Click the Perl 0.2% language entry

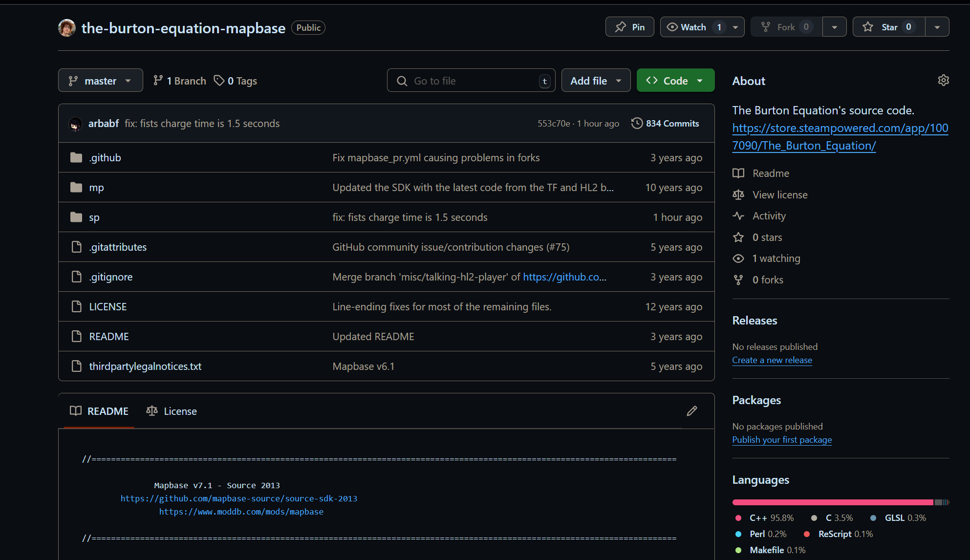coord(761,534)
